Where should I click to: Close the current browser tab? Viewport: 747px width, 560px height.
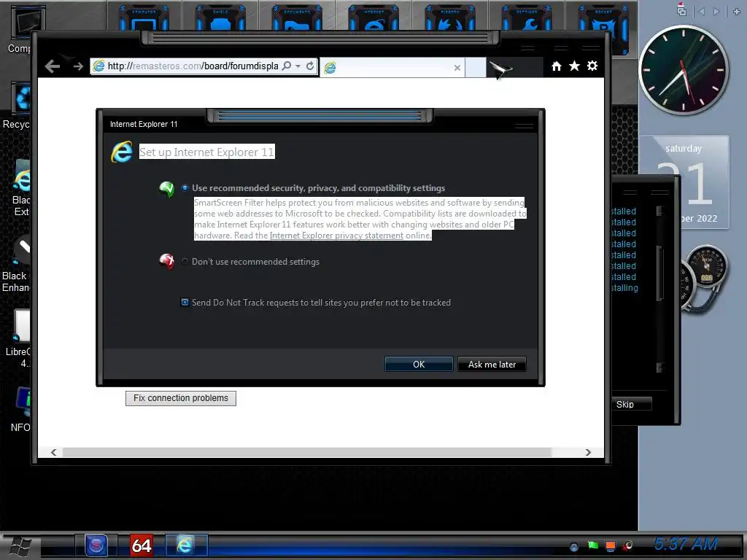(x=457, y=68)
